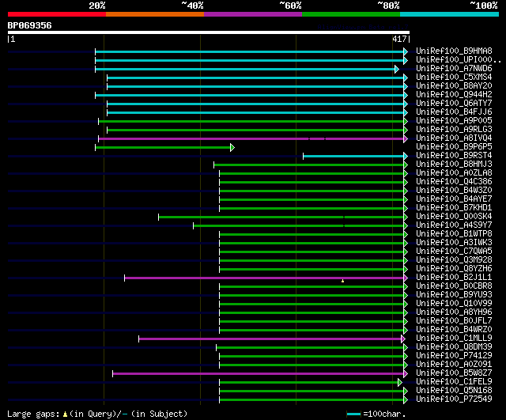Click the orange ~40% identity swatch

click(x=155, y=14)
